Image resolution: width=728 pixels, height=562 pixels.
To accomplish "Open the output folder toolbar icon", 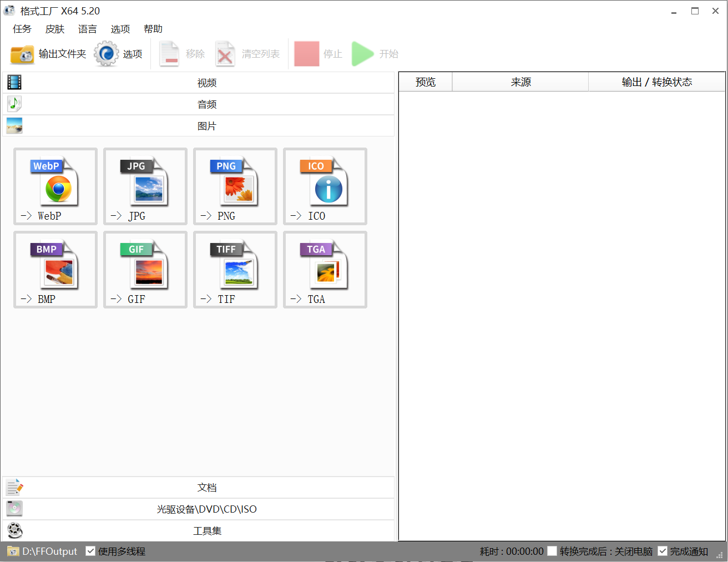I will [x=22, y=54].
